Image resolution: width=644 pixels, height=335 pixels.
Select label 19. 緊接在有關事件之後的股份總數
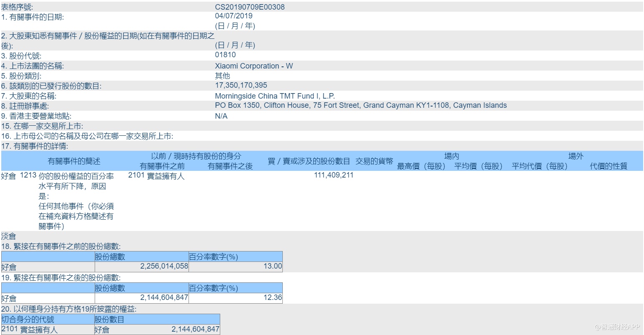[61, 278]
